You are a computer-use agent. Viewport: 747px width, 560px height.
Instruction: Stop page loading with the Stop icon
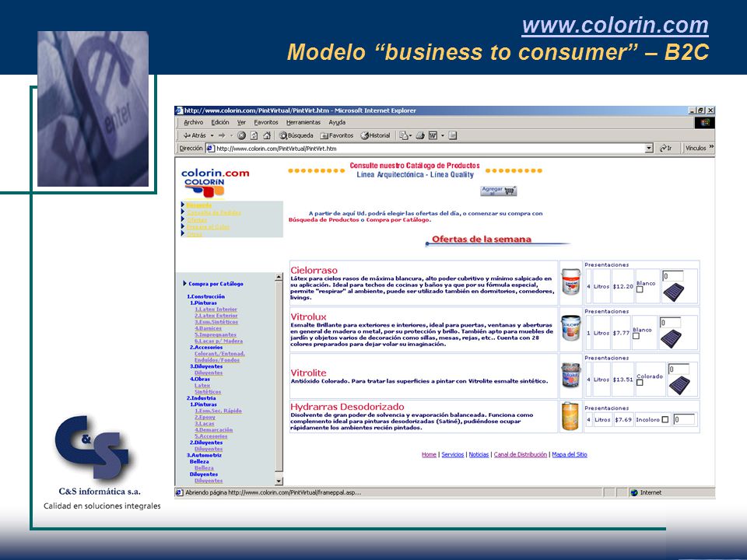tap(241, 135)
